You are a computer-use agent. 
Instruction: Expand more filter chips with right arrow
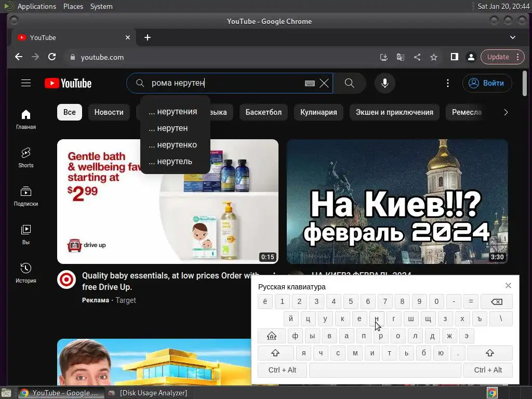click(506, 112)
